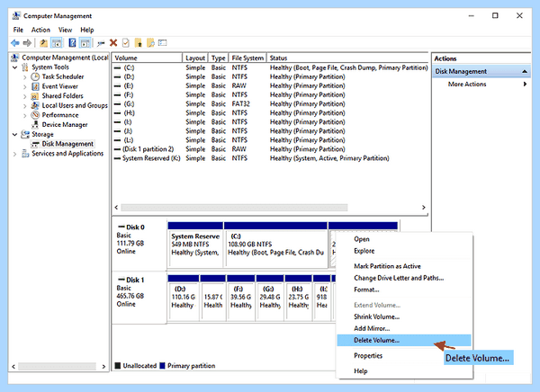Click the volume list horizontal scrollbar
The image size is (540, 392).
[234, 208]
